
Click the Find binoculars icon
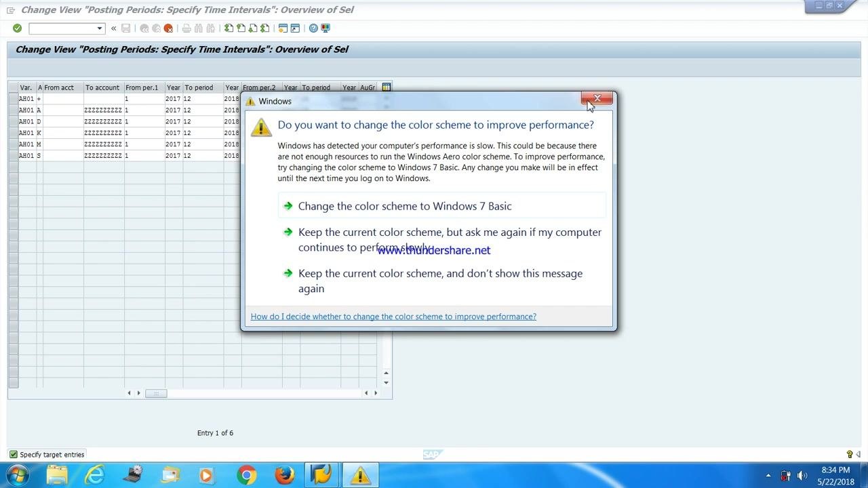pyautogui.click(x=199, y=28)
